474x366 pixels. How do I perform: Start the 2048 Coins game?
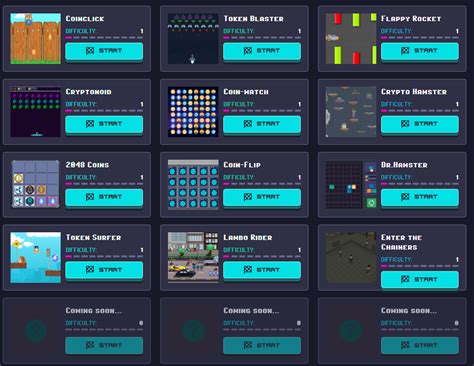pyautogui.click(x=104, y=197)
